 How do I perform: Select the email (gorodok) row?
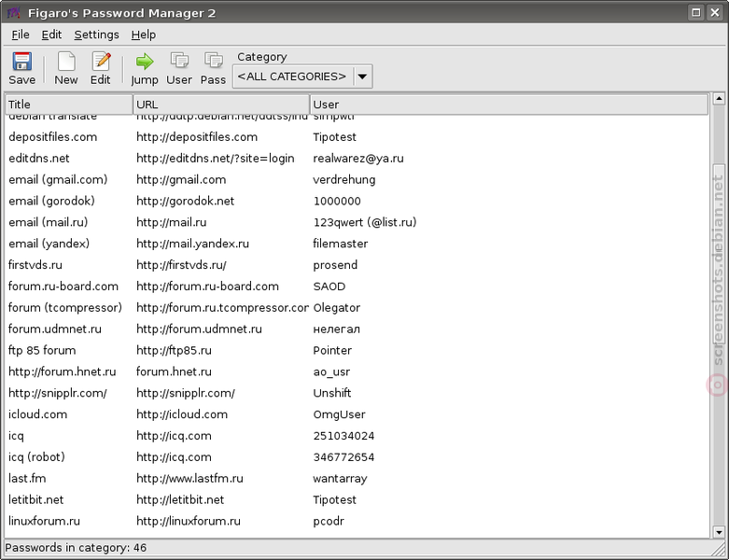pyautogui.click(x=357, y=202)
